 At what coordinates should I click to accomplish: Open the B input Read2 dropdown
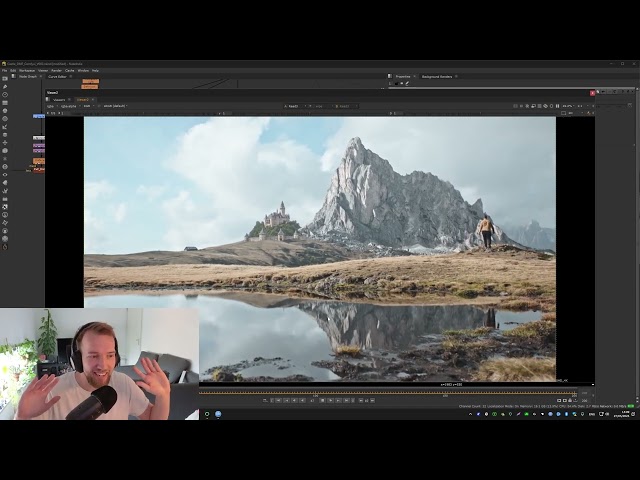346,106
